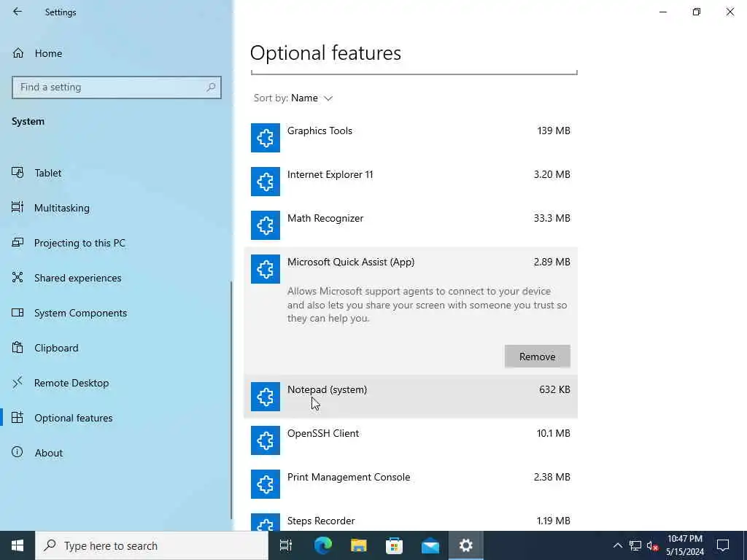Click the search magnifier in Find a setting

[x=211, y=87]
